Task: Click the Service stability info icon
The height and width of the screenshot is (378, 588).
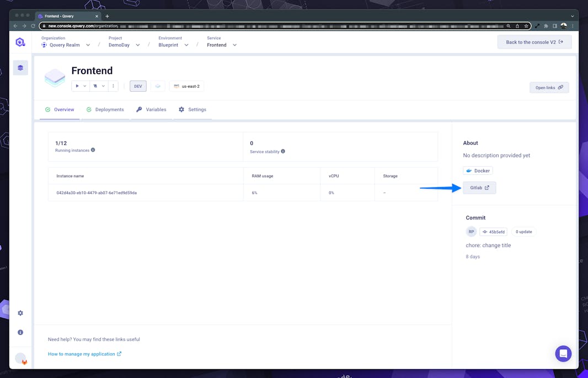Action: tap(283, 152)
